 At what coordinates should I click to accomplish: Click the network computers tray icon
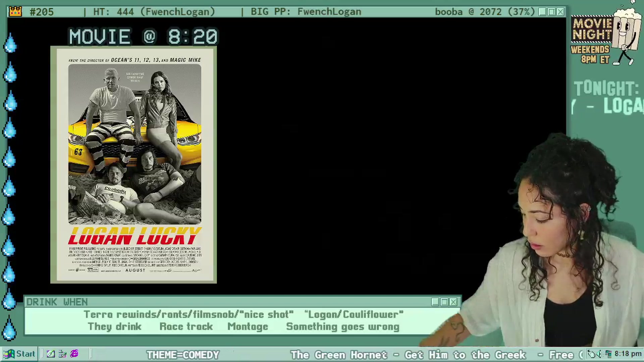coord(608,354)
